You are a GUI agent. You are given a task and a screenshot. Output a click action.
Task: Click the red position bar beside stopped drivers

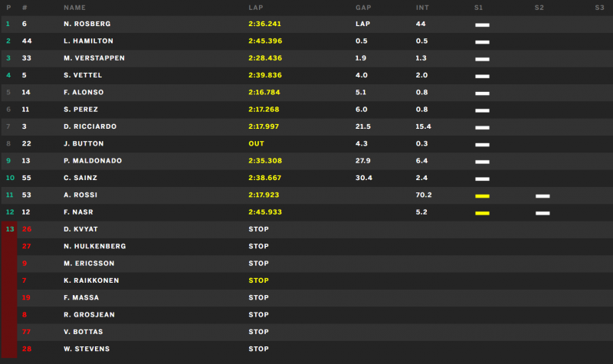[x=9, y=290]
